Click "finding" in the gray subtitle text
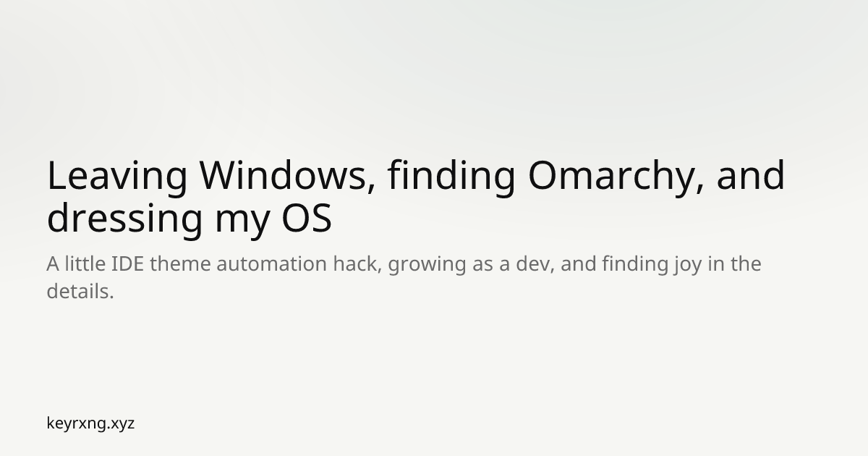This screenshot has height=456, width=868. [x=626, y=264]
